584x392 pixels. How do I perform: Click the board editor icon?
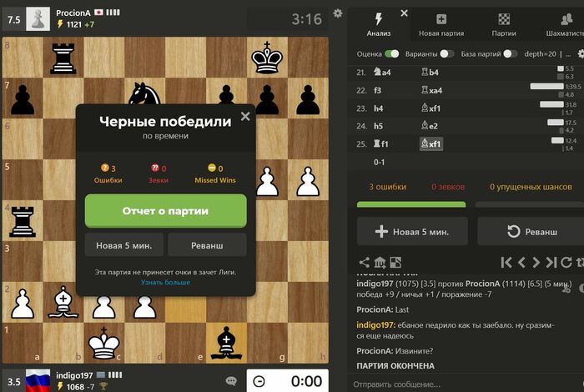[395, 263]
